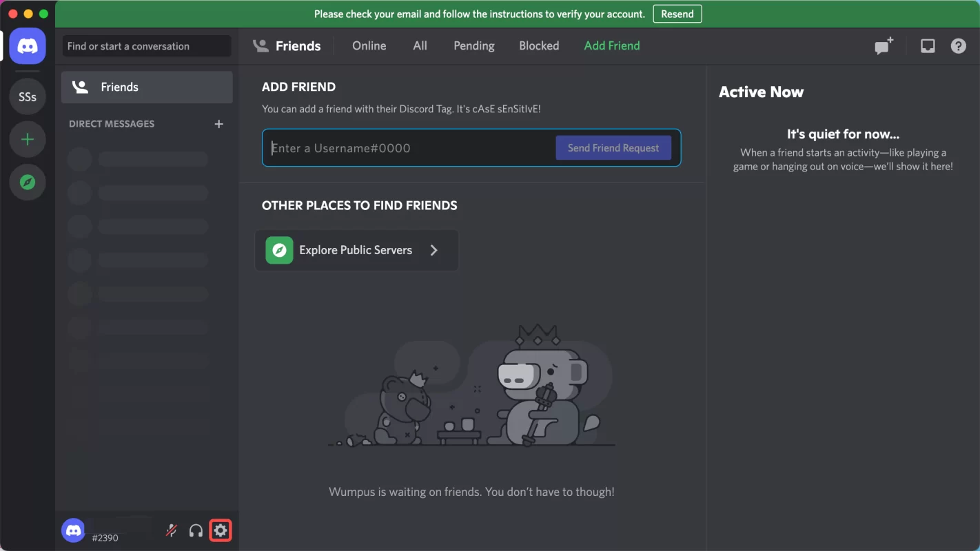Open the Inbox icon

click(x=928, y=46)
